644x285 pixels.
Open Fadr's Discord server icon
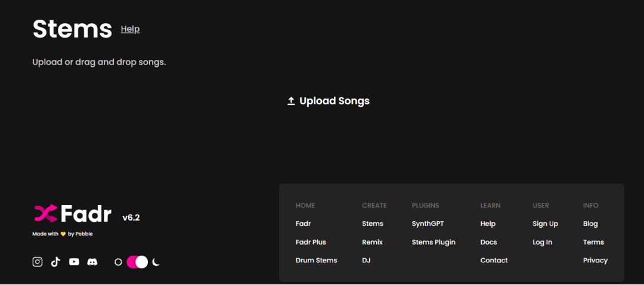tap(92, 262)
